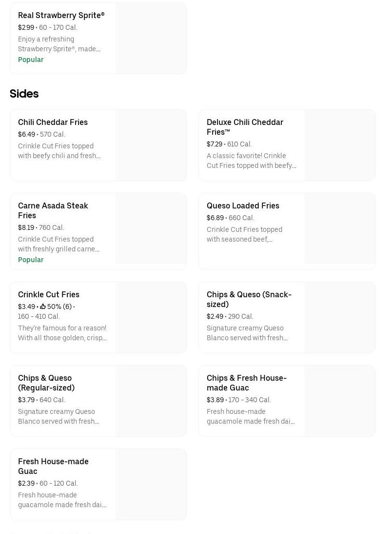Select the Crinkle Cut Fries title

coord(49,294)
